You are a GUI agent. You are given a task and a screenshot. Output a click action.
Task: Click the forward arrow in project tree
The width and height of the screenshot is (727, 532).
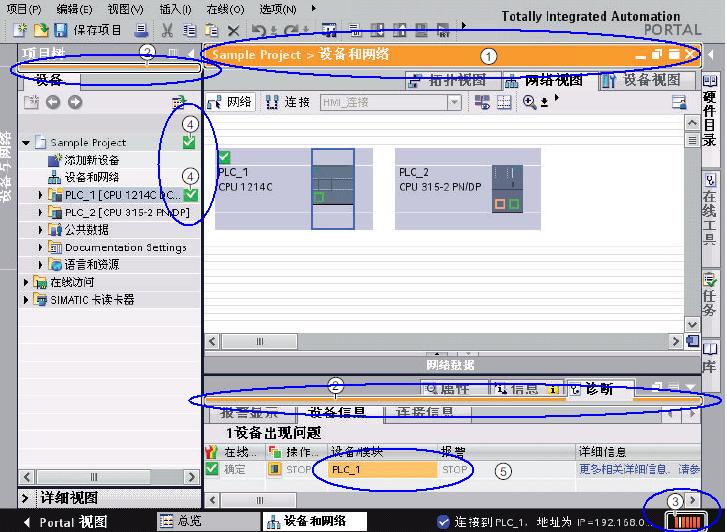pyautogui.click(x=75, y=102)
